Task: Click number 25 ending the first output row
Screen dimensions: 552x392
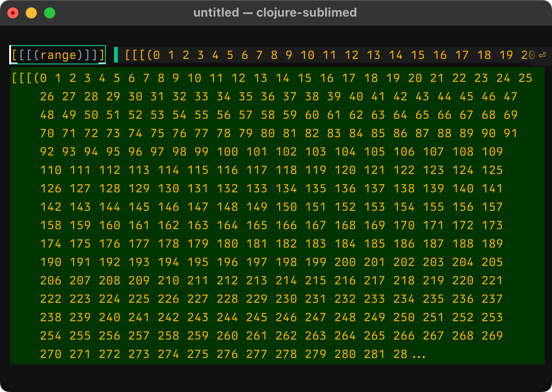Action: pyautogui.click(x=525, y=78)
